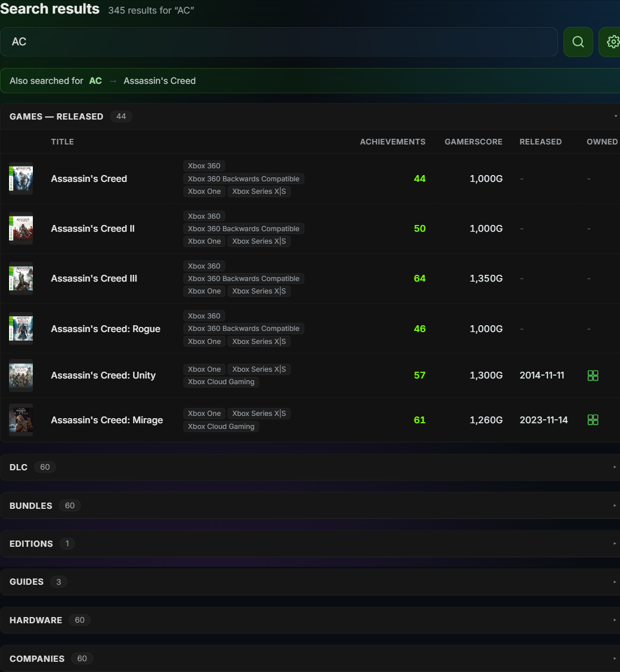Click the green AC alias term
Viewport: 620px width, 672px height.
pyautogui.click(x=96, y=81)
